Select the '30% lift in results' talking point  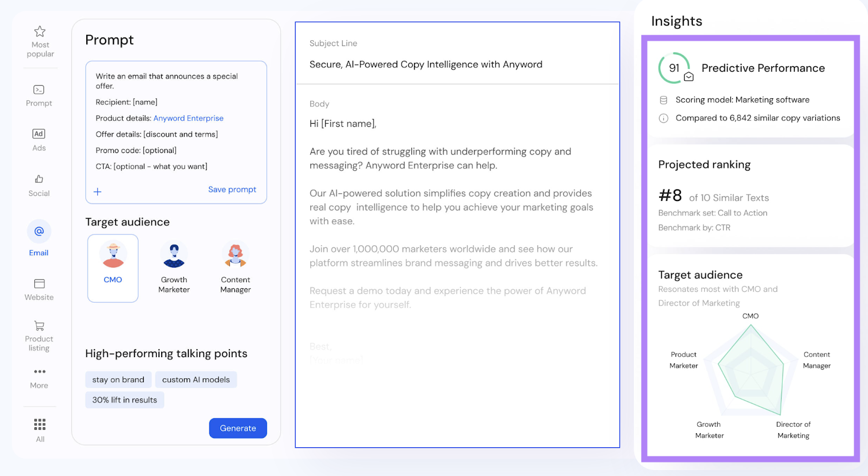click(x=125, y=400)
